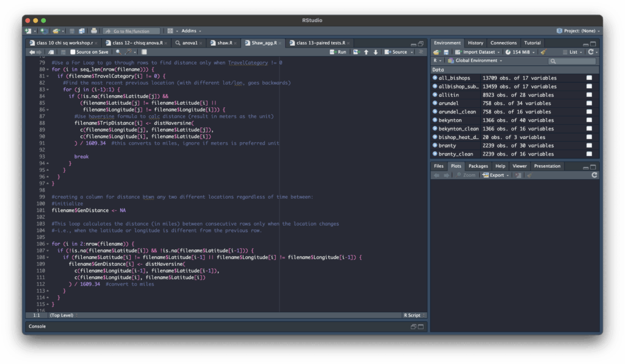Screen dimensions: 625x364
Task: Open the Tutorial tab
Action: point(532,43)
